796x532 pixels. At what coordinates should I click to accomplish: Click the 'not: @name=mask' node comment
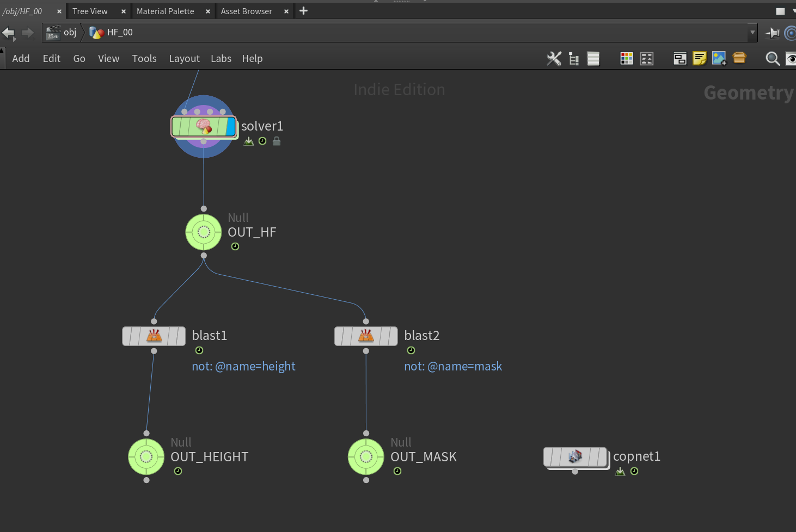pos(453,367)
